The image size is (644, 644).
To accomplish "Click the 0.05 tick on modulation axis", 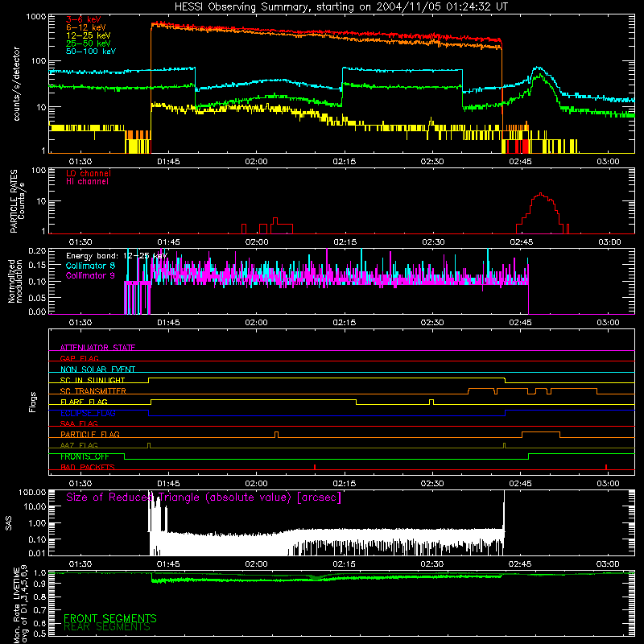I will coord(37,297).
